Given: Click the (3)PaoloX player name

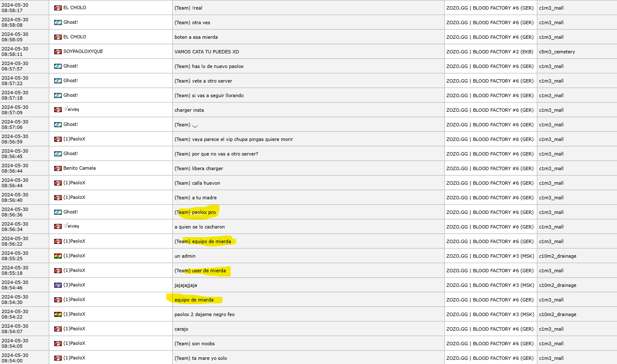Looking at the screenshot, I should pos(74,285).
